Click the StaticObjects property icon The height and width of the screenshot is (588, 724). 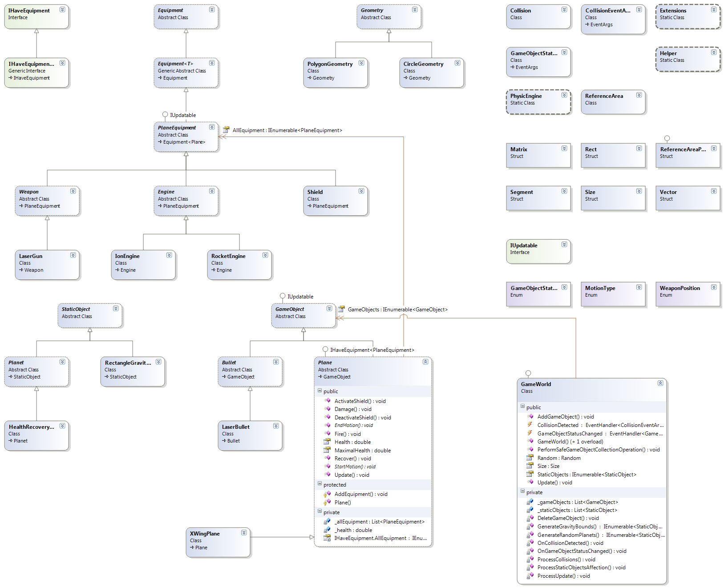(x=530, y=474)
